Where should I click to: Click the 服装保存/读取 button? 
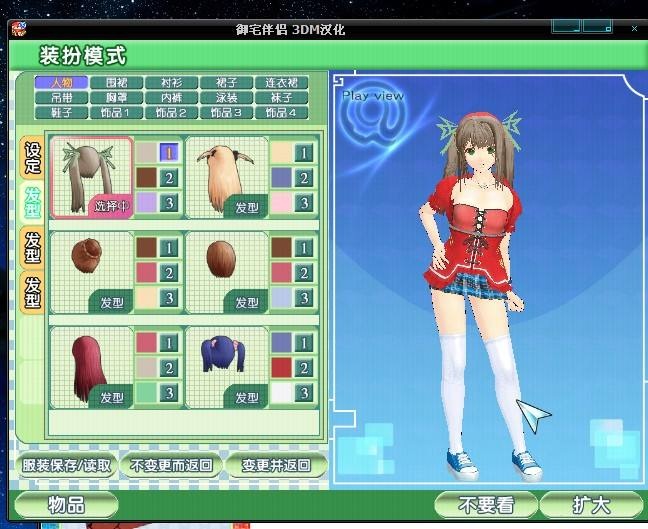[67, 465]
